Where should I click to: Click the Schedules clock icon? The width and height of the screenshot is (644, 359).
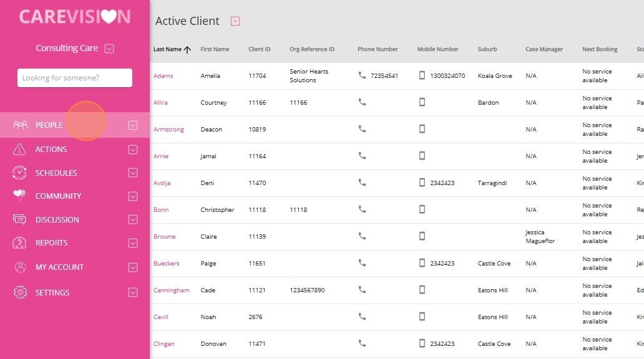click(x=19, y=173)
